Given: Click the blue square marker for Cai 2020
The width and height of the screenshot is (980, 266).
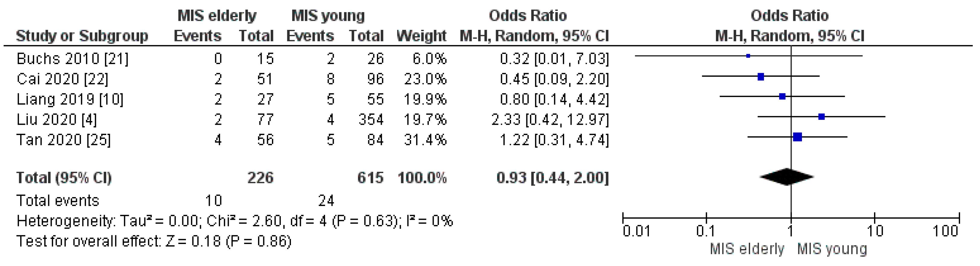Looking at the screenshot, I should coord(761,77).
